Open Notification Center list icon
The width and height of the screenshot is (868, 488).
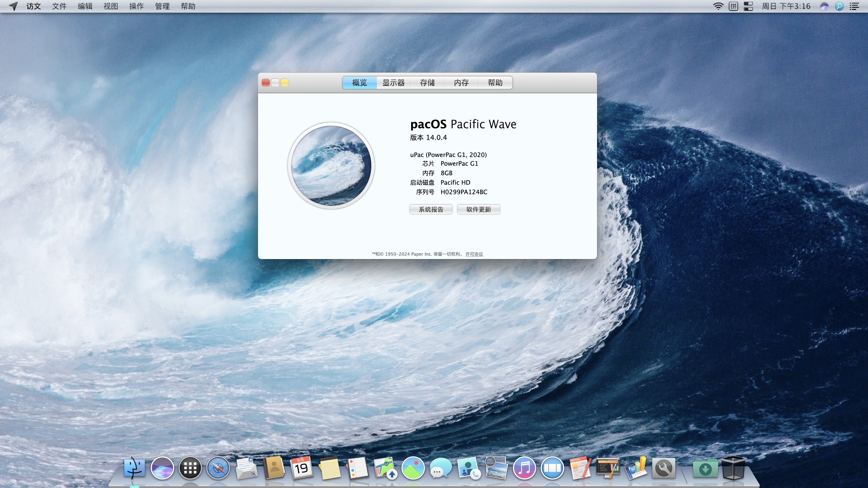coord(854,6)
